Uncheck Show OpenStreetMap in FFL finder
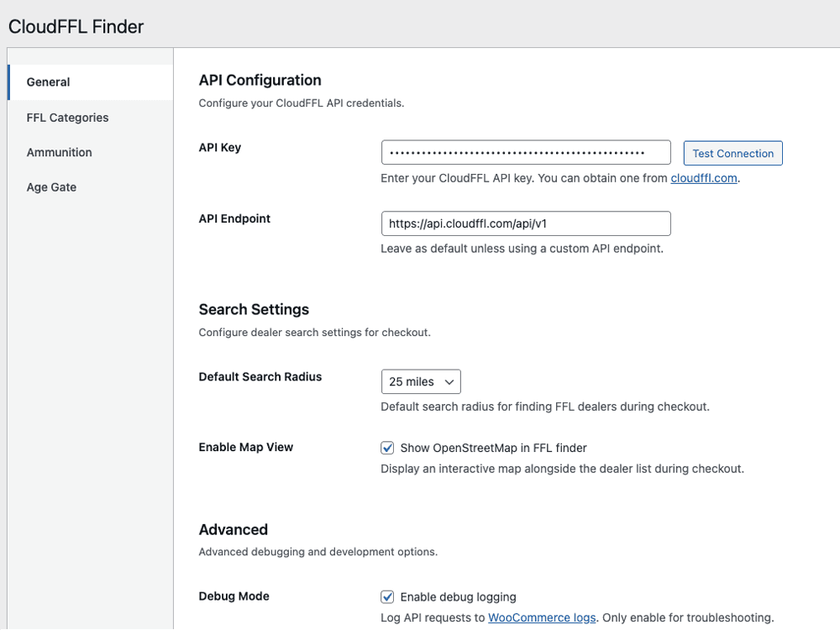Screen dimensions: 840x630 [x=387, y=448]
